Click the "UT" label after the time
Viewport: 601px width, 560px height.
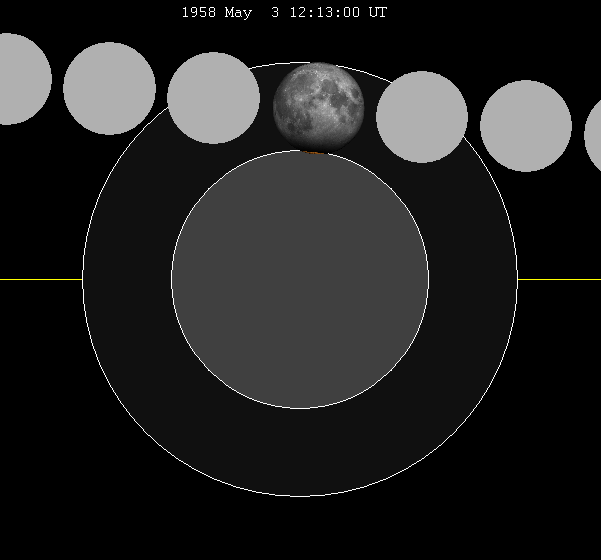(x=377, y=13)
